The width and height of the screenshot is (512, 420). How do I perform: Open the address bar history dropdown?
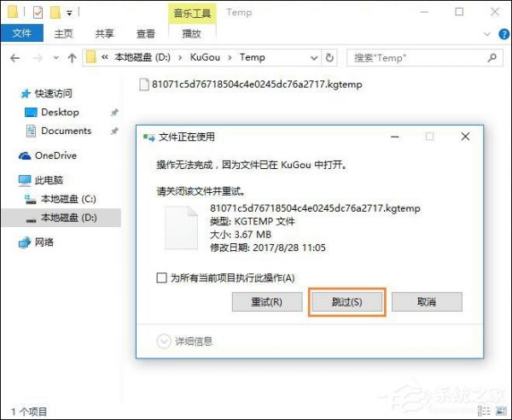coord(314,58)
